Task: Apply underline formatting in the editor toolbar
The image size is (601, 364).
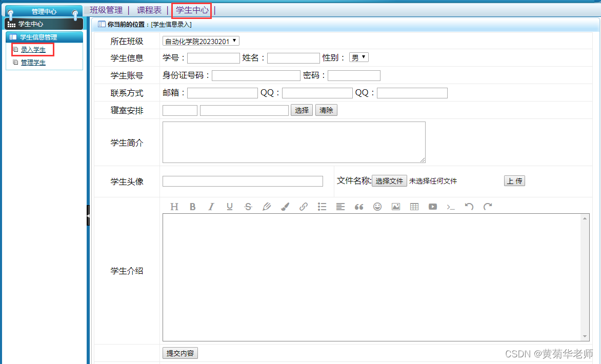Action: point(230,207)
